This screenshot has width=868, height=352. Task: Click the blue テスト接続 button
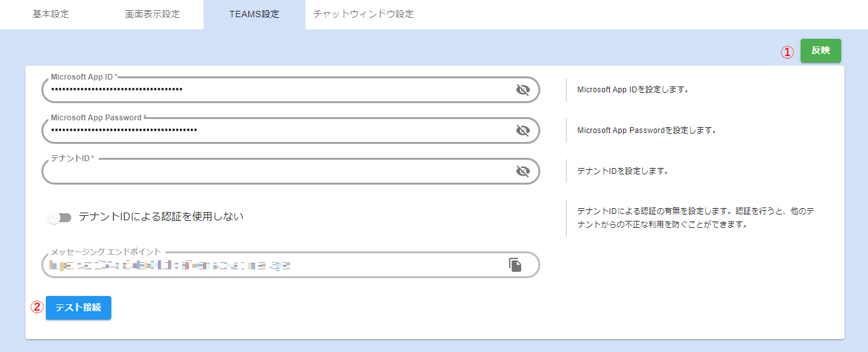pos(78,307)
